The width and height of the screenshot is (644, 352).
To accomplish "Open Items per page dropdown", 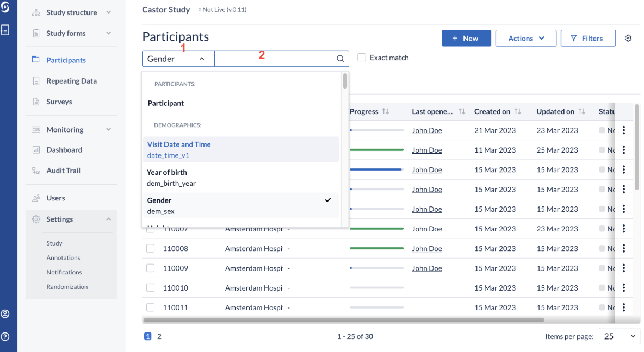I will pos(619,336).
